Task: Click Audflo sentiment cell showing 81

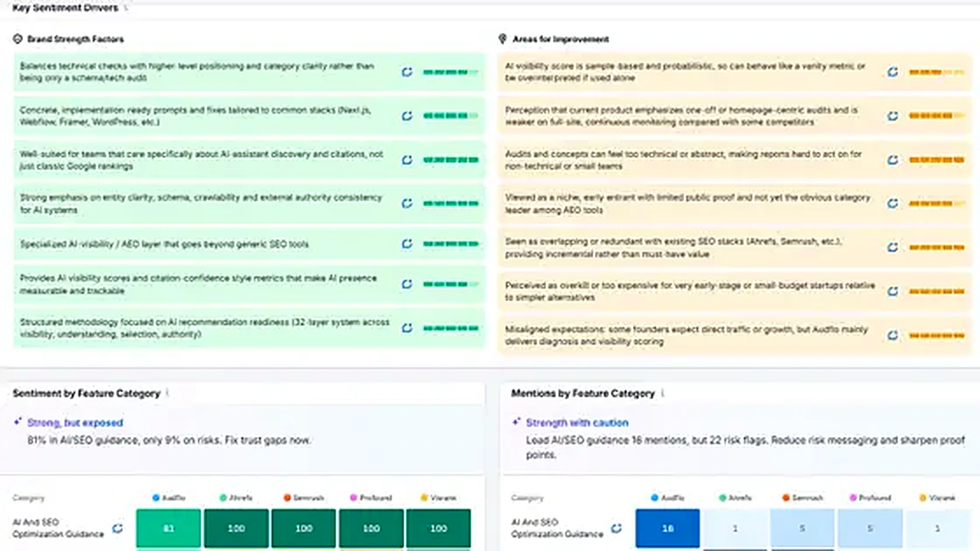Action: (x=169, y=528)
